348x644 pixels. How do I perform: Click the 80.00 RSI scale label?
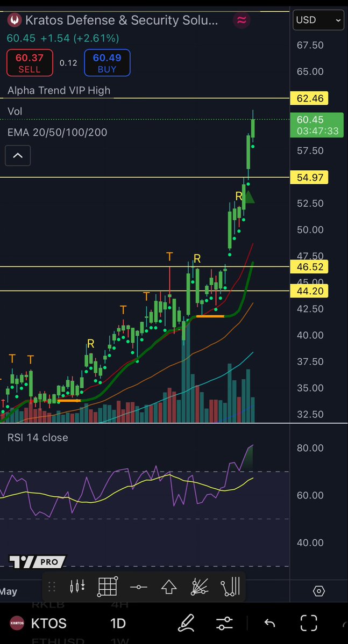coord(310,447)
